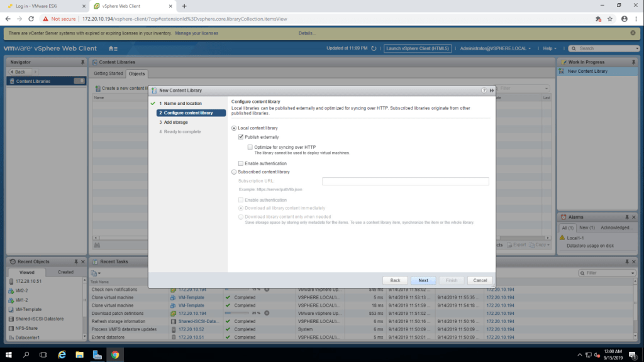Open Chrome from the Windows taskbar
The width and height of the screenshot is (644, 362).
point(115,354)
